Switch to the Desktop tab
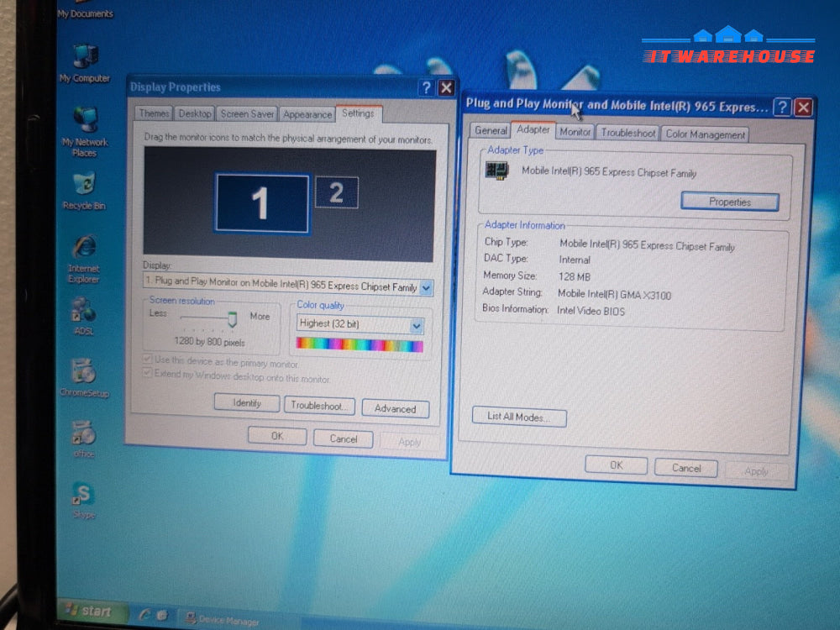Screen dimensions: 840x630 [195, 113]
